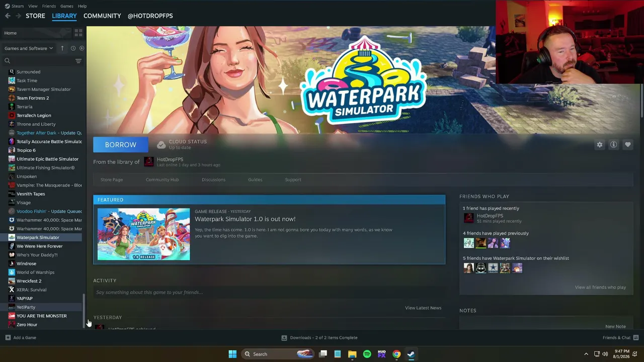This screenshot has height=362, width=644.
Task: Expand the Games and Software dropdown
Action: [x=29, y=48]
